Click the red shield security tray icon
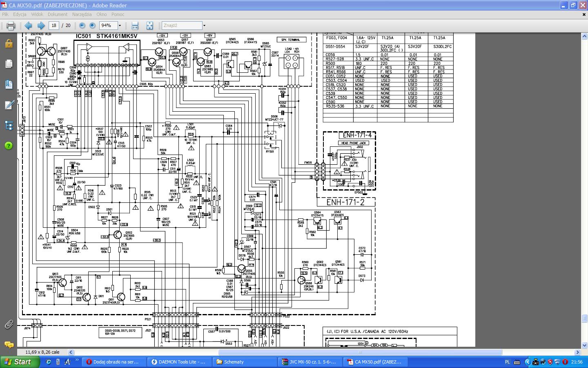The image size is (588, 368). pyautogui.click(x=550, y=362)
